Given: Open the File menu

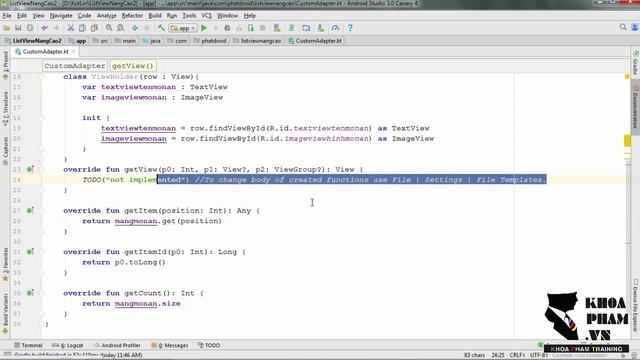Looking at the screenshot, I should 7,16.
